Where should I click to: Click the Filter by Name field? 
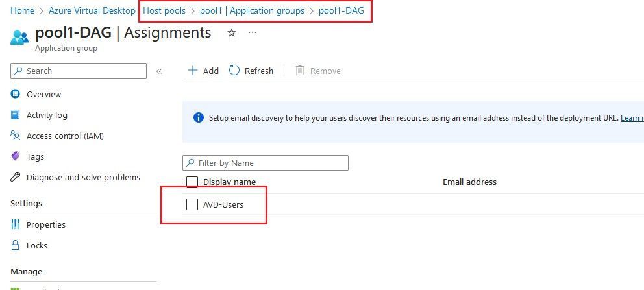coord(266,163)
